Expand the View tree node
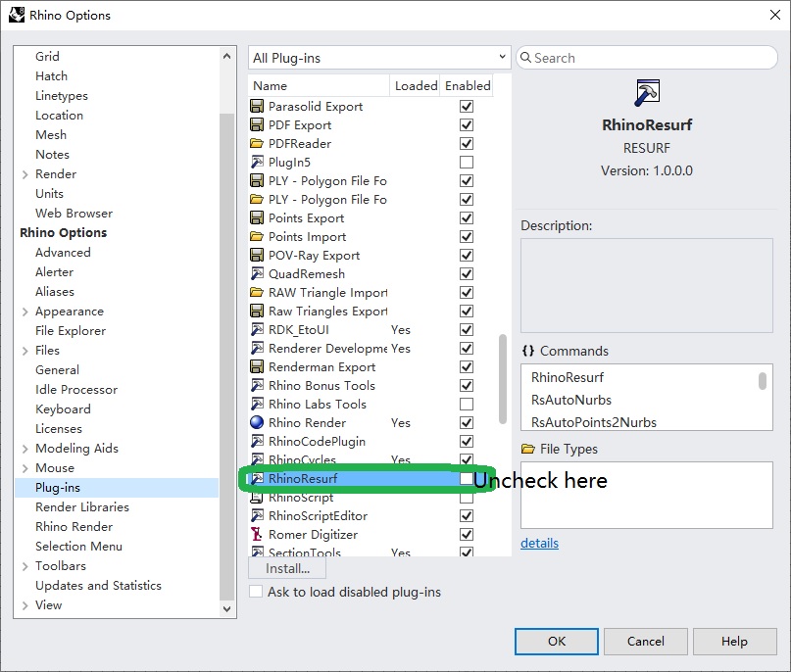The height and width of the screenshot is (672, 791). tap(25, 605)
